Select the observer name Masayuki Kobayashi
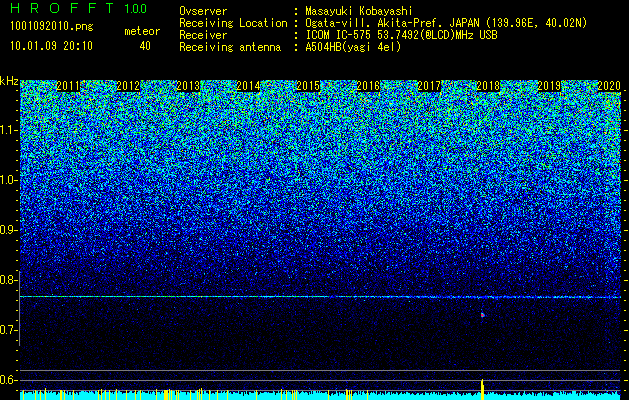Image resolution: width=629 pixels, height=400 pixels. (359, 11)
